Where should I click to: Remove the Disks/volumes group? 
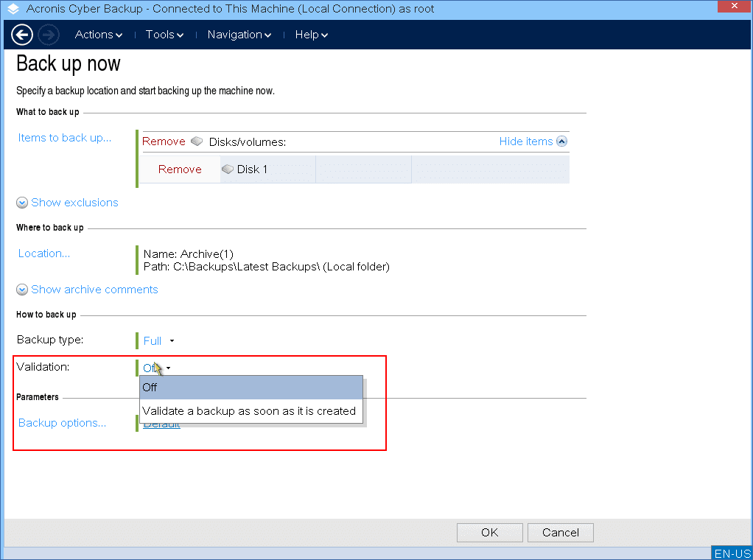tap(164, 141)
